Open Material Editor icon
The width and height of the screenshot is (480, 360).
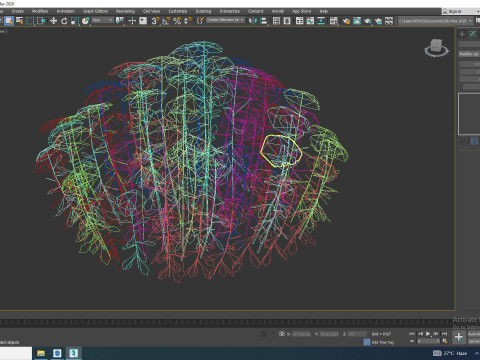[x=333, y=21]
